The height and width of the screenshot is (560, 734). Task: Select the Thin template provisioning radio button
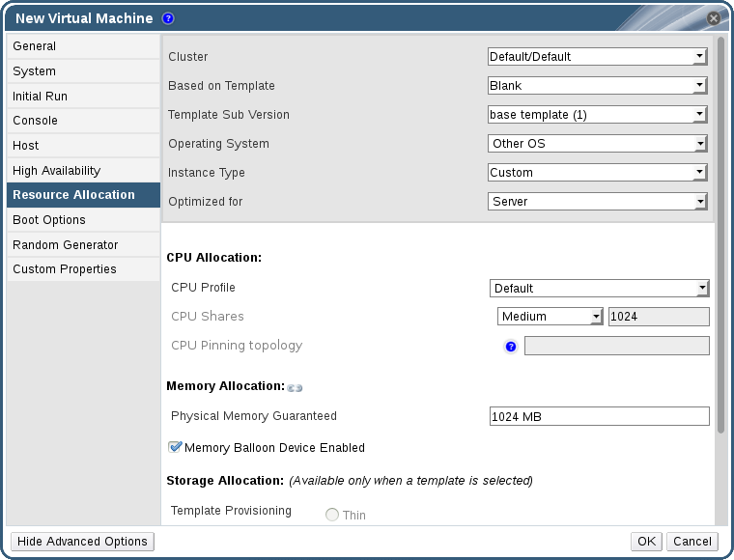(x=332, y=515)
